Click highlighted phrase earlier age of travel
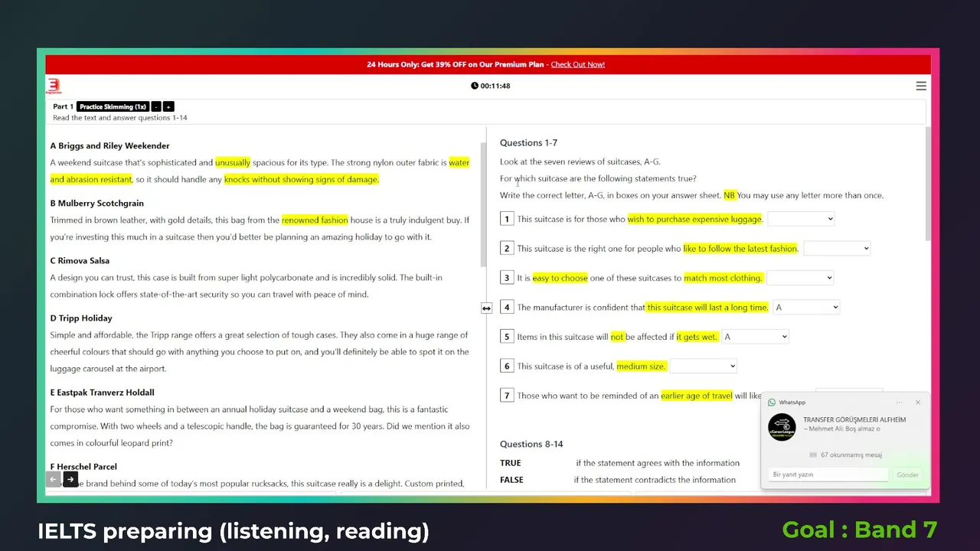This screenshot has height=551, width=980. click(x=697, y=396)
